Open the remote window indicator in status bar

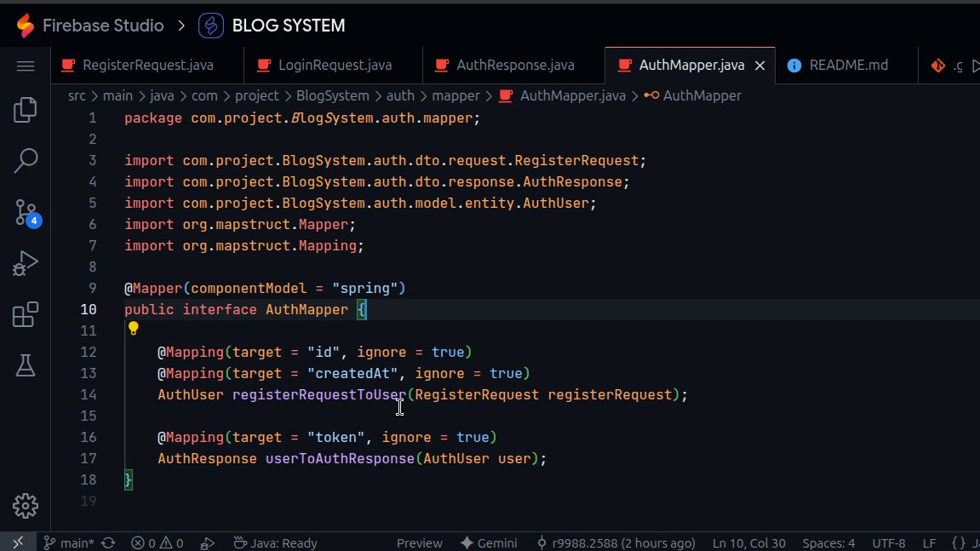(x=18, y=542)
